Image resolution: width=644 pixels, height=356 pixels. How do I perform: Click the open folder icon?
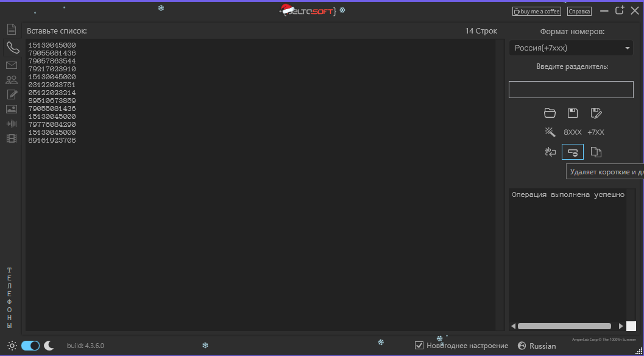[x=550, y=113]
